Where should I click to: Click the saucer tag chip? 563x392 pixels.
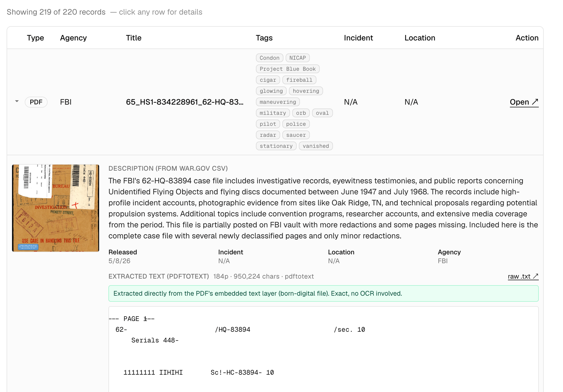(x=296, y=135)
